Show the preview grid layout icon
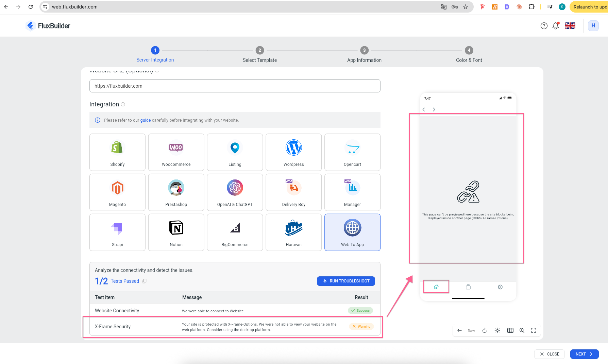608x364 pixels. tap(510, 331)
